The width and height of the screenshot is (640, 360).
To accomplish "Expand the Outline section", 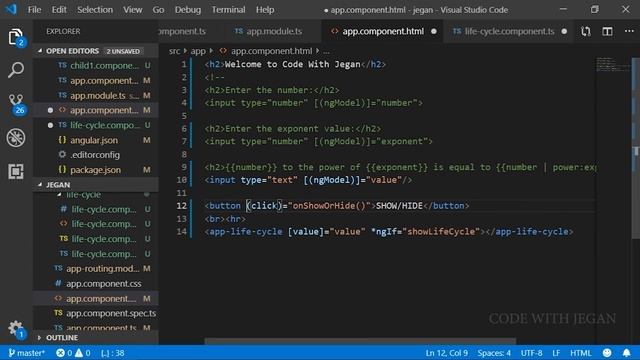I will [39, 338].
